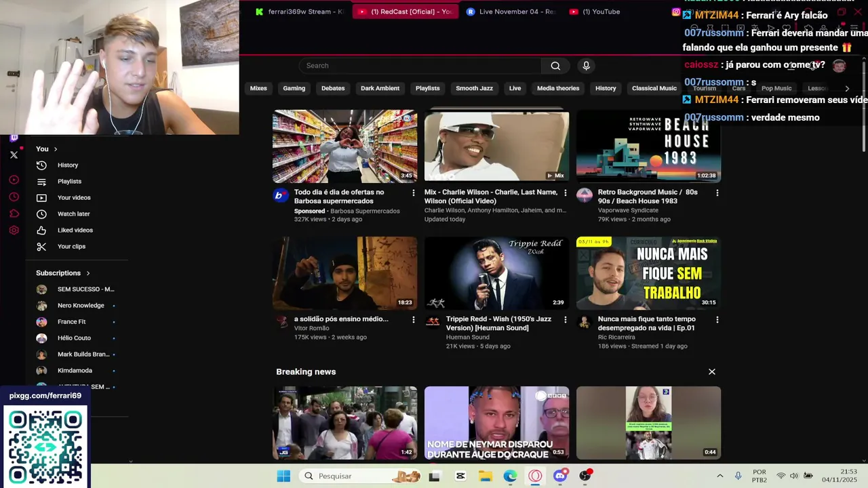
Task: Open Liked videos thumbs-up icon
Action: click(x=41, y=230)
